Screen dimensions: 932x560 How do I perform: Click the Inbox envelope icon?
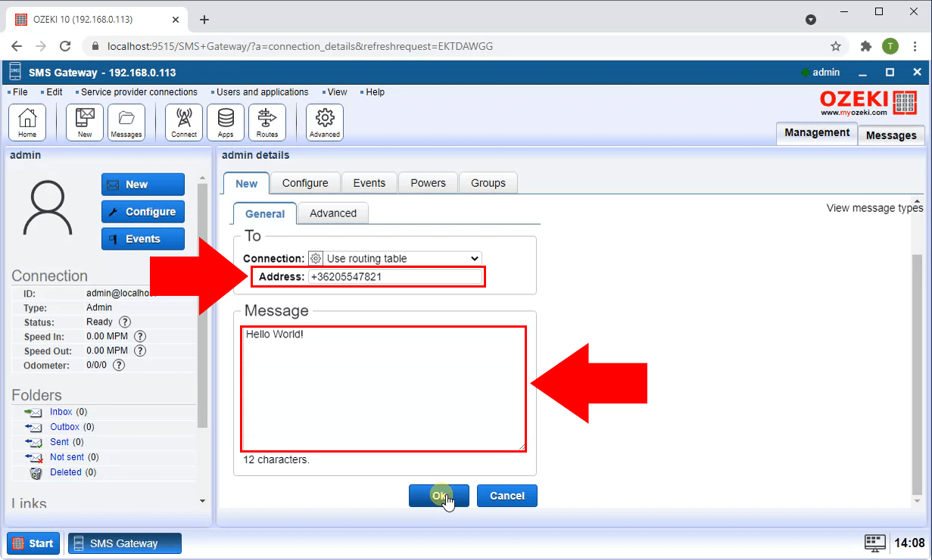point(33,412)
